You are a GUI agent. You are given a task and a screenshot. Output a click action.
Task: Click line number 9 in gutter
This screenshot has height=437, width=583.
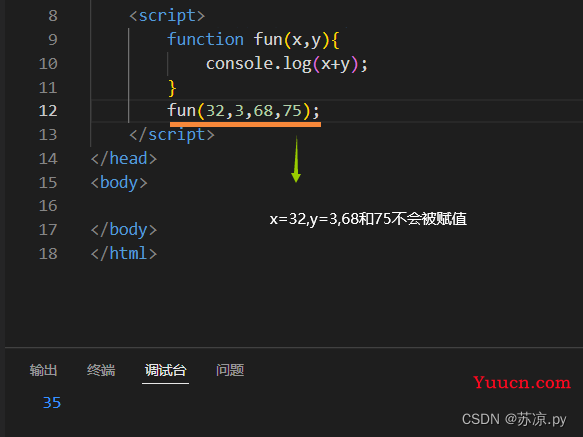(x=53, y=39)
